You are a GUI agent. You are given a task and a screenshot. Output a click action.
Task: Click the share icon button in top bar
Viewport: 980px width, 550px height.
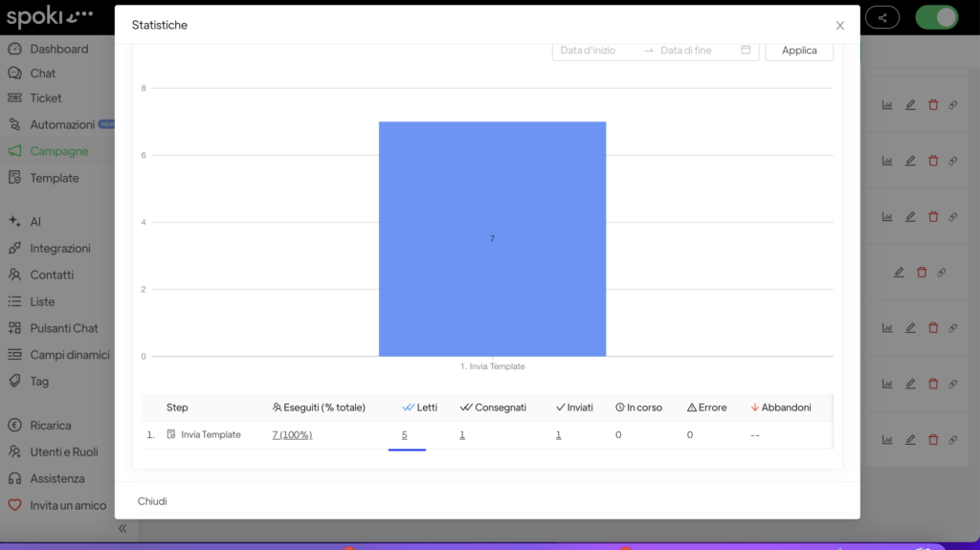coord(881,17)
